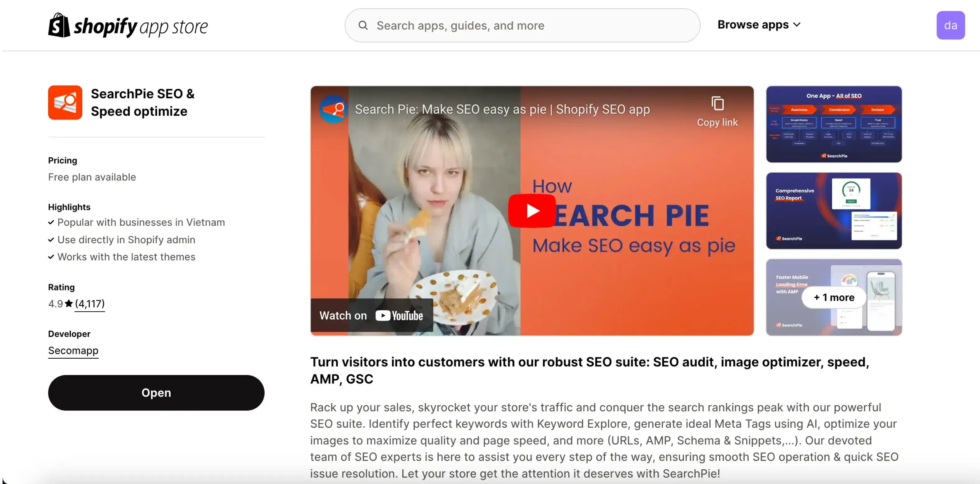The image size is (980, 484).
Task: Click the Shopify app store logo
Action: 128,26
